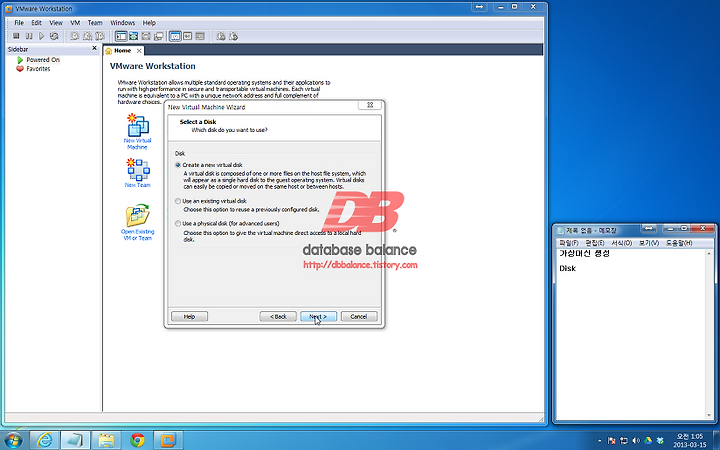Close the Sidebar panel with its X

click(x=94, y=48)
